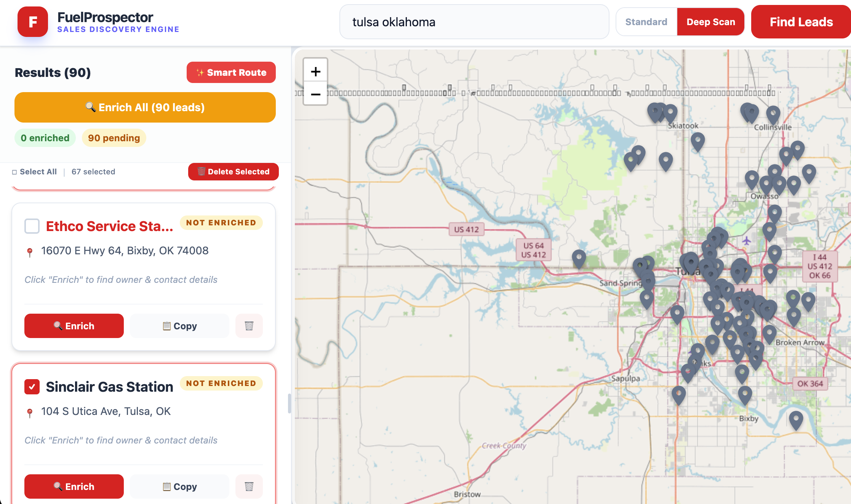Click the lone map pin southeast of Bixby
This screenshot has width=851, height=504.
coord(796,419)
